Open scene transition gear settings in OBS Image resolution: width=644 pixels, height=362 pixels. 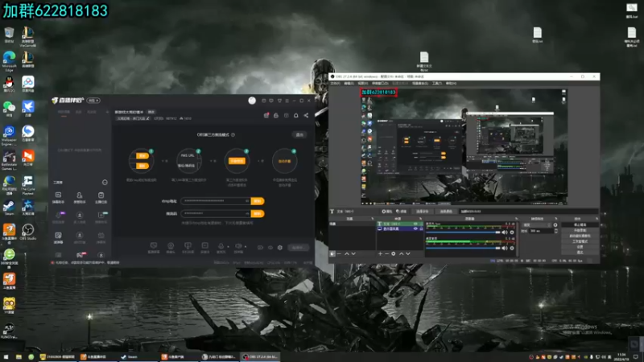click(555, 225)
